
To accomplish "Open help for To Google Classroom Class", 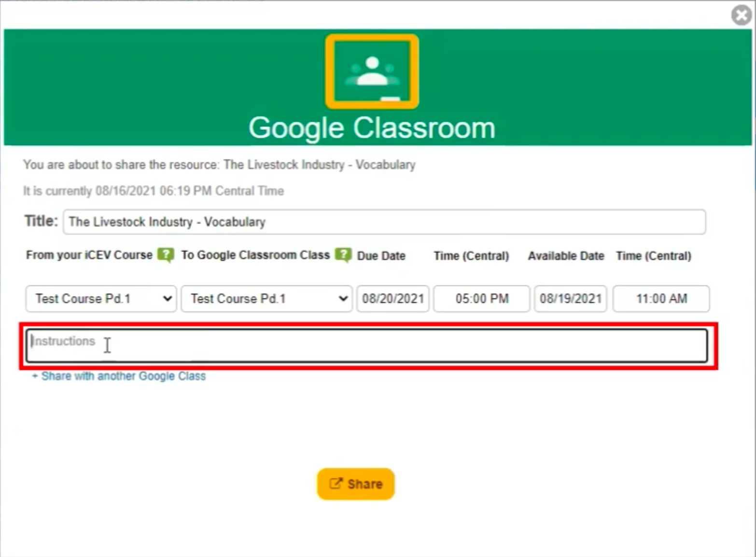I will pos(343,254).
